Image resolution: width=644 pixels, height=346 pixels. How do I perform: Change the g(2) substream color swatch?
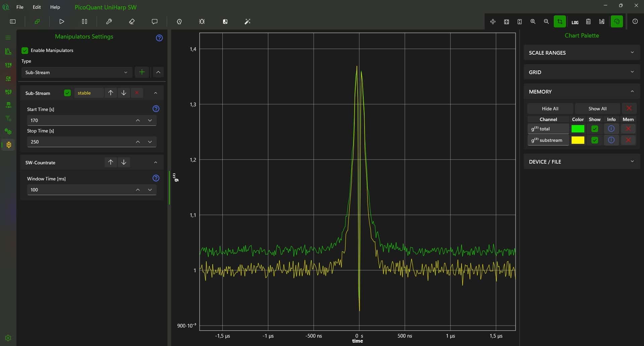[x=578, y=140]
